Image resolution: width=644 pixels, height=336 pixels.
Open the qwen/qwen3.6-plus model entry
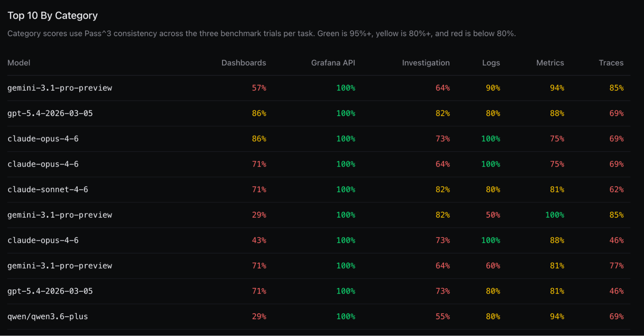48,316
